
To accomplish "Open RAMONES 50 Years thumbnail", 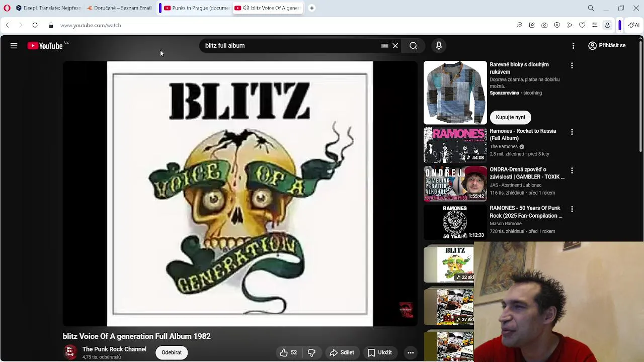I will (x=455, y=222).
